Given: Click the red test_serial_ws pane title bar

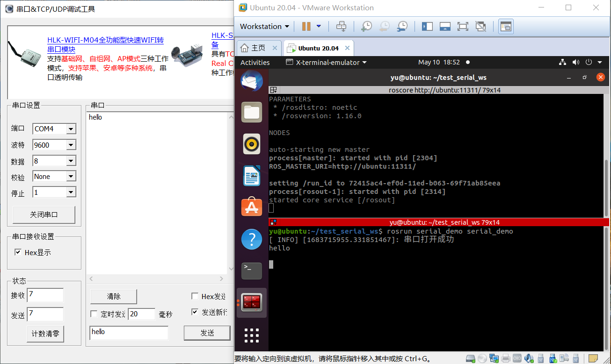Looking at the screenshot, I should (439, 222).
